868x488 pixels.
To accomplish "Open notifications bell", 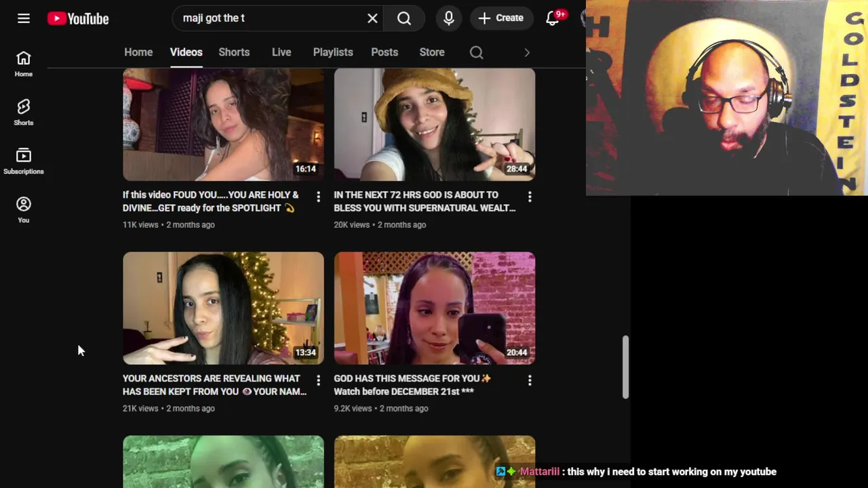I will point(553,18).
